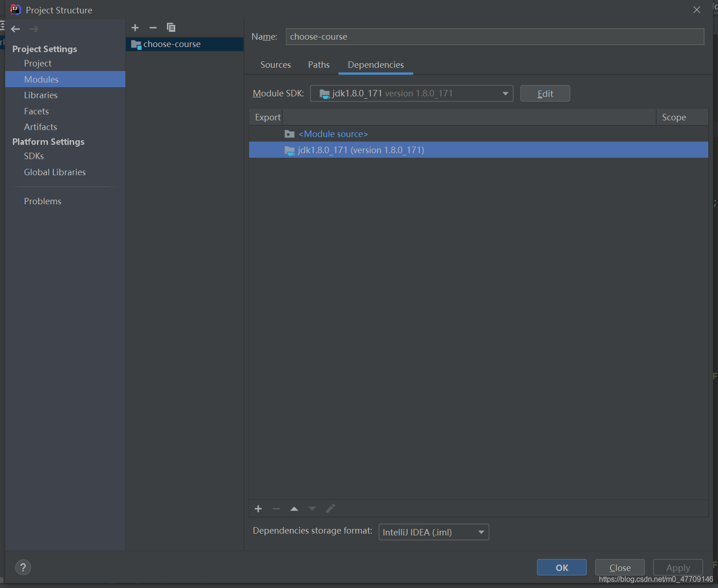Click the Close button at the bottom
This screenshot has height=588, width=718.
(620, 568)
